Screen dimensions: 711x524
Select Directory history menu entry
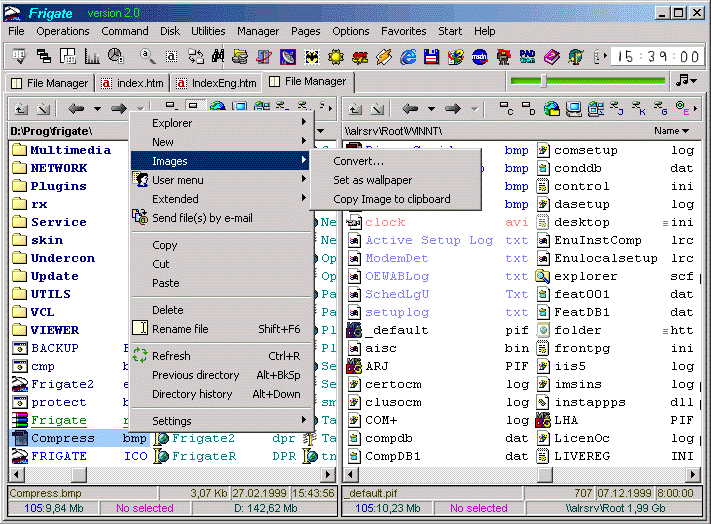point(220,394)
